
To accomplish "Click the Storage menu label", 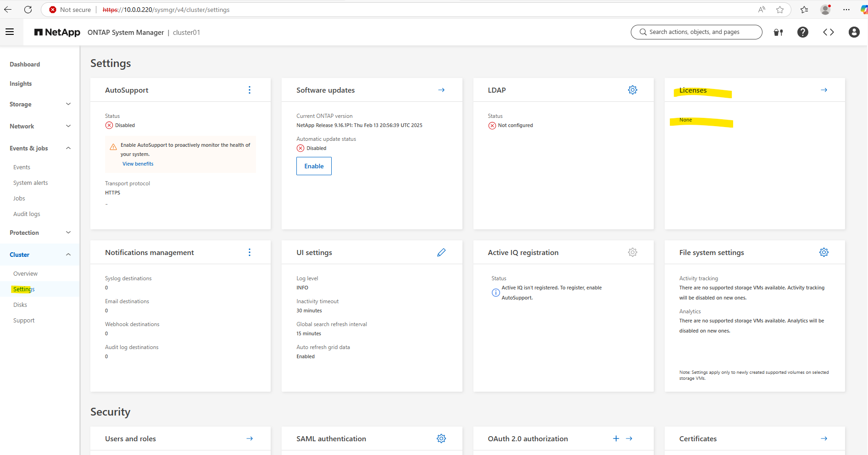I will [21, 104].
